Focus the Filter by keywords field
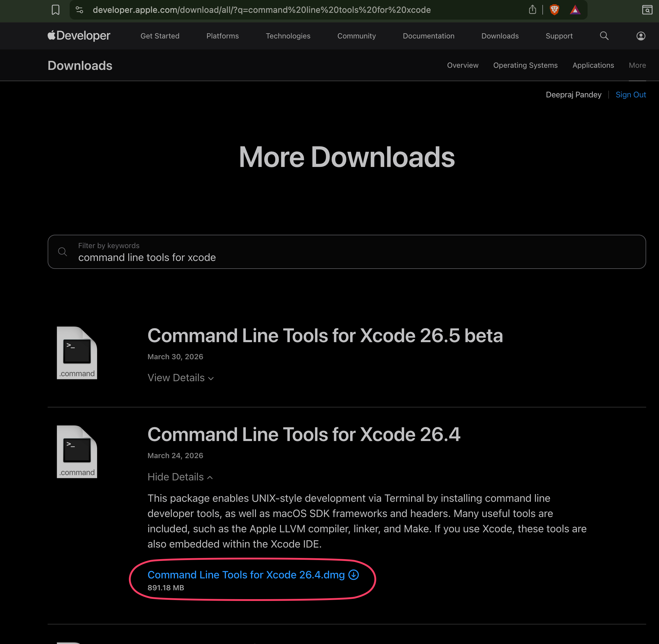The image size is (659, 644). (x=347, y=251)
